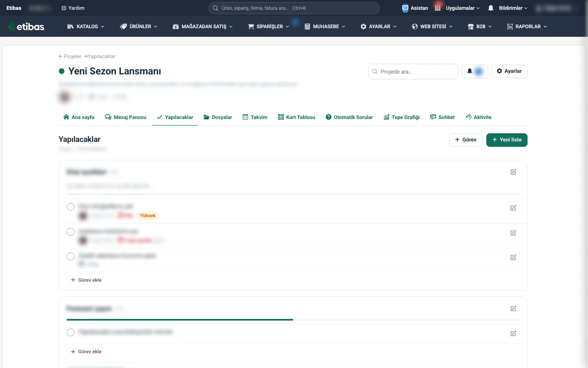Click the Tepe Grafiği chart icon
This screenshot has width=588, height=368.
386,117
